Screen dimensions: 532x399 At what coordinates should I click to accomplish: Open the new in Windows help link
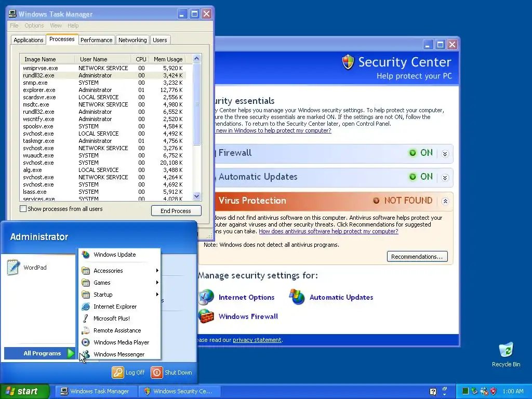(x=273, y=130)
